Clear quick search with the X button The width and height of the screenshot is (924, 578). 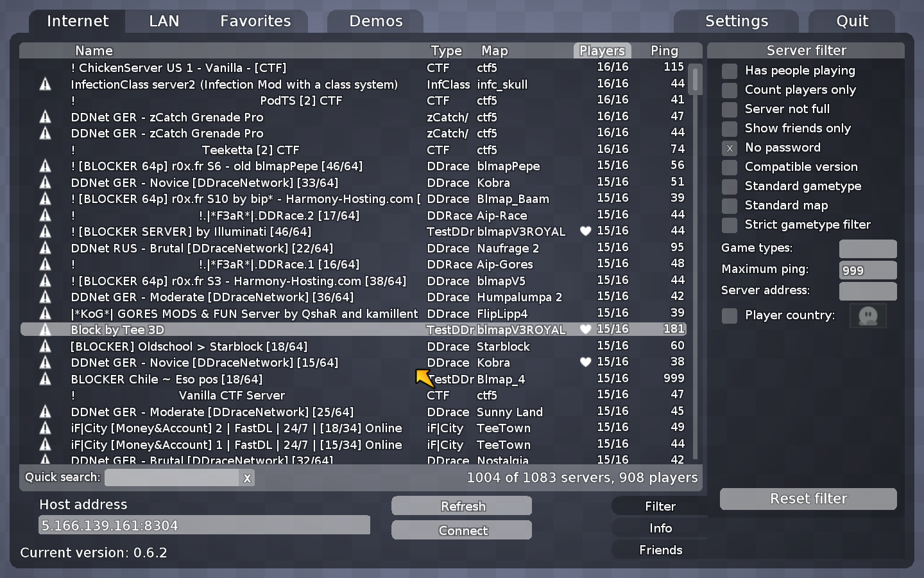247,478
